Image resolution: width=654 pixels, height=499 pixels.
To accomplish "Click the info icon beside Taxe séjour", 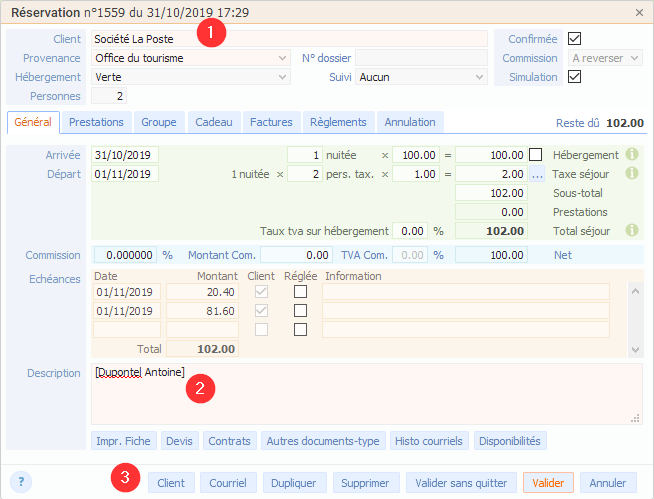I will 631,174.
